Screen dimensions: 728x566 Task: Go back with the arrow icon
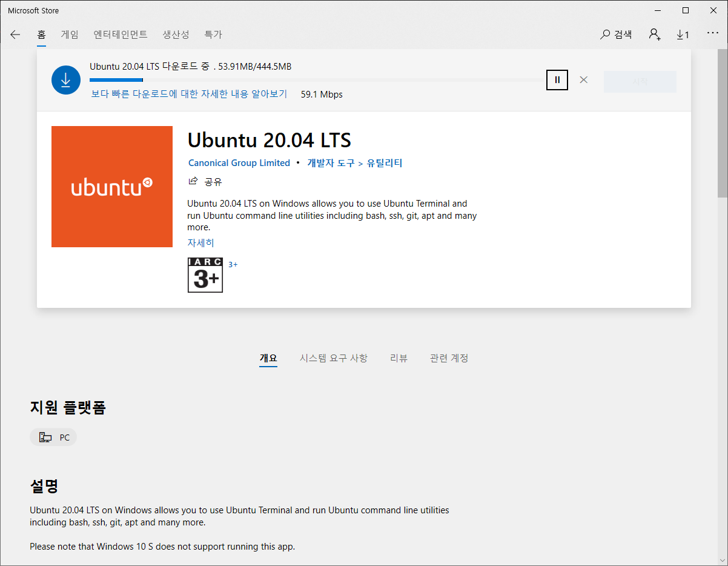[15, 35]
